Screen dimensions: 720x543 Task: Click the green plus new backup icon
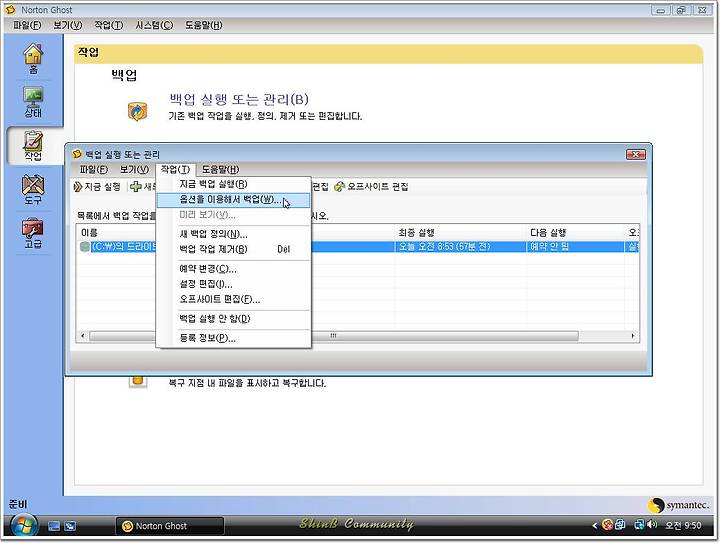[x=136, y=186]
